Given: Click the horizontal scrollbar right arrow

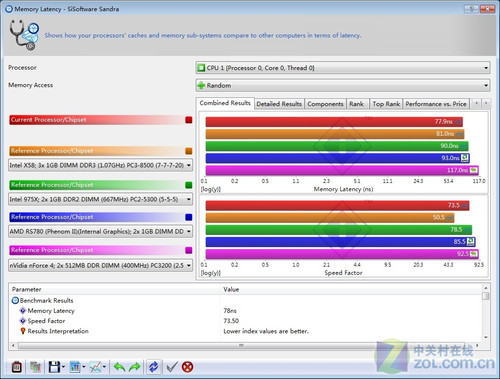Looking at the screenshot, I should pos(477,345).
